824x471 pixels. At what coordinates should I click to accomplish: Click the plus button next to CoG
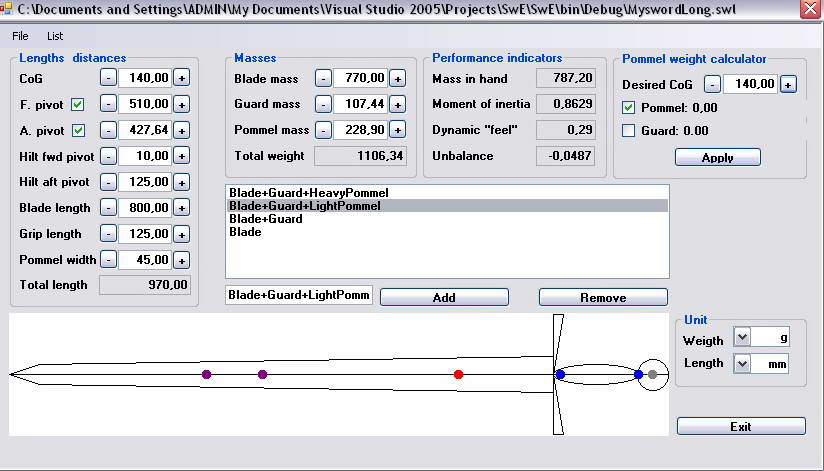pos(181,78)
